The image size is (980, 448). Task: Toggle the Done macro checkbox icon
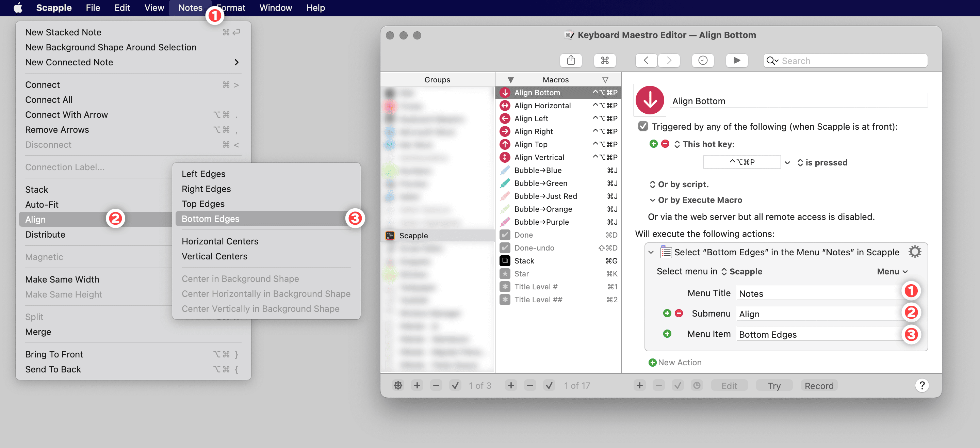505,235
